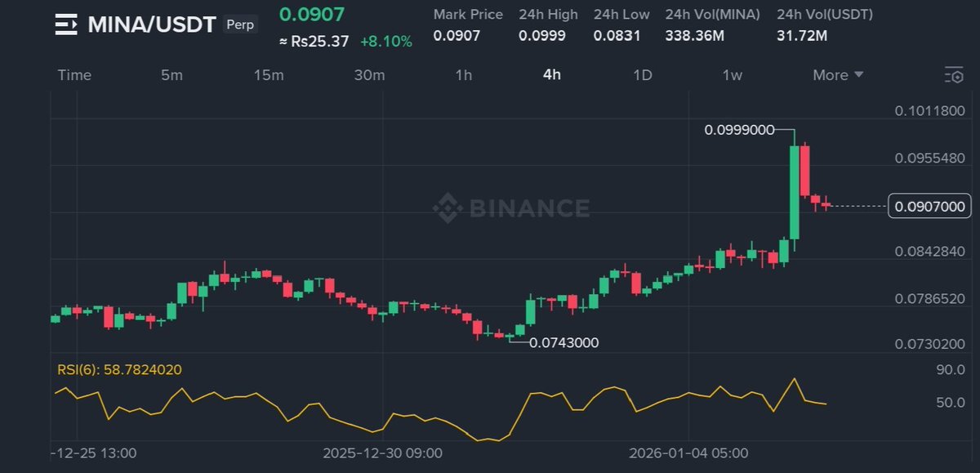Image resolution: width=980 pixels, height=473 pixels.
Task: Select the 30m interval
Action: click(369, 75)
